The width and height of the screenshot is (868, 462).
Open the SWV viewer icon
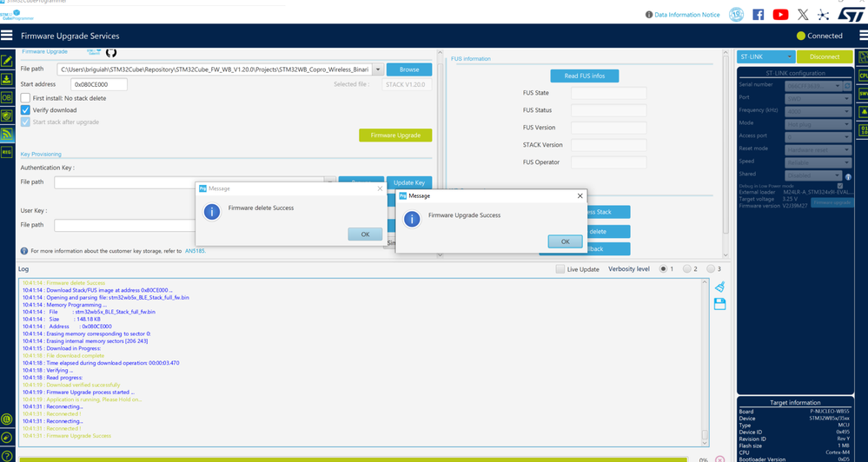(x=863, y=94)
